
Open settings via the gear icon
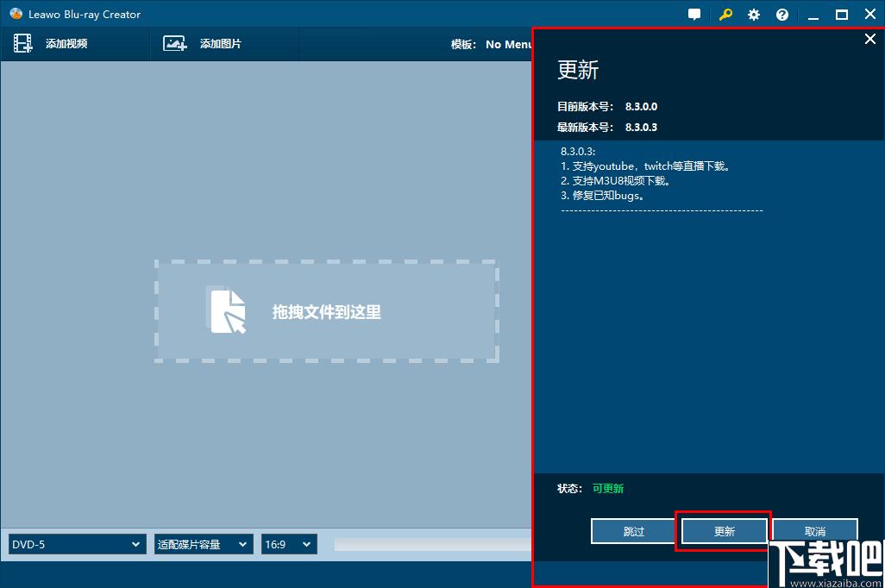point(754,15)
